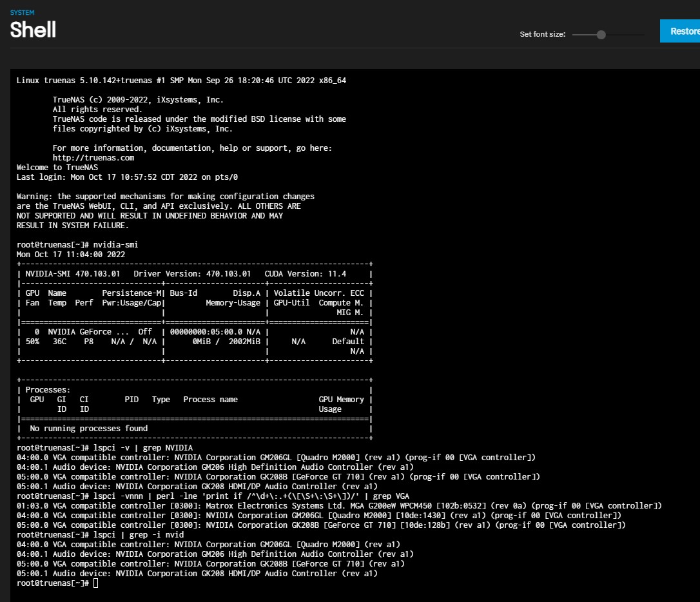The height and width of the screenshot is (602, 700).
Task: Click 'RESULT IN SYSTEM FAILURE.' warning line
Action: [x=73, y=226]
